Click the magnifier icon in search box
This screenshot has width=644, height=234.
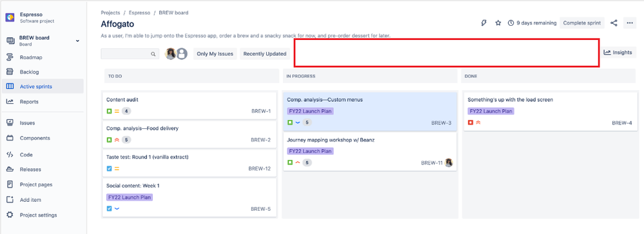click(153, 54)
